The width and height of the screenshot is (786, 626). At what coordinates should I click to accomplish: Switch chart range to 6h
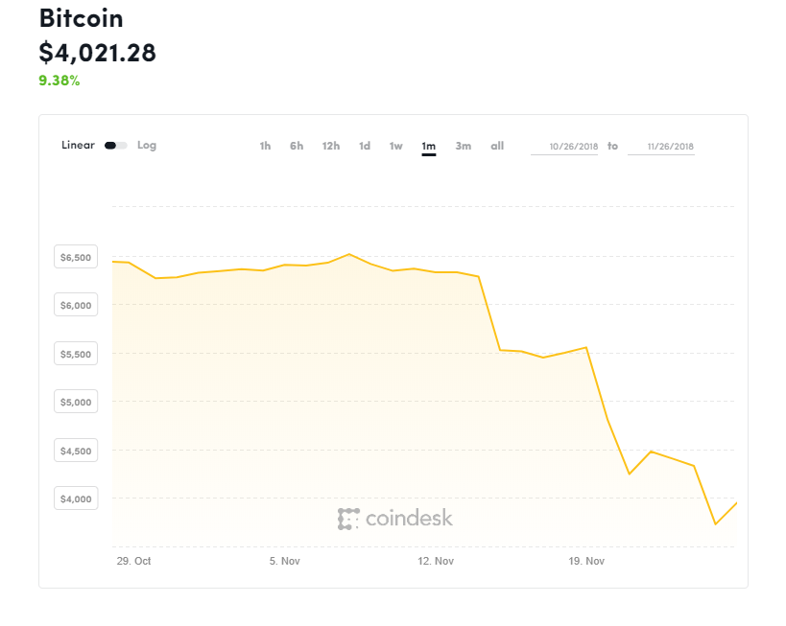[x=296, y=146]
